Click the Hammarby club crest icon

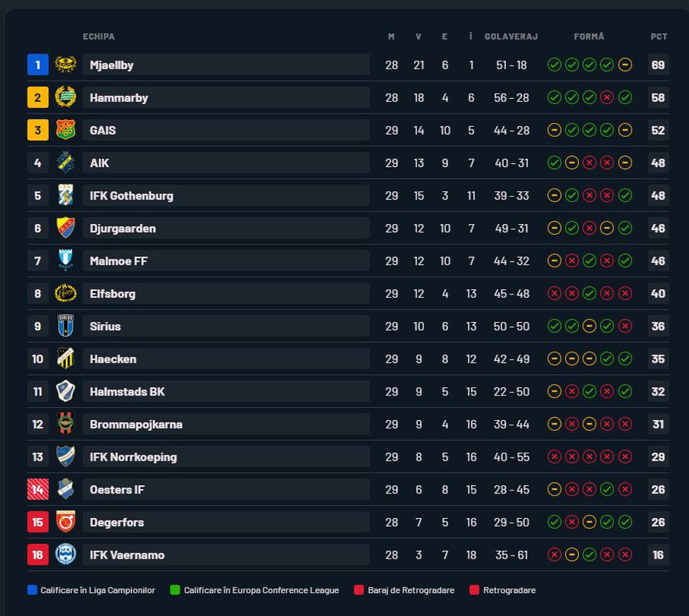[x=66, y=97]
